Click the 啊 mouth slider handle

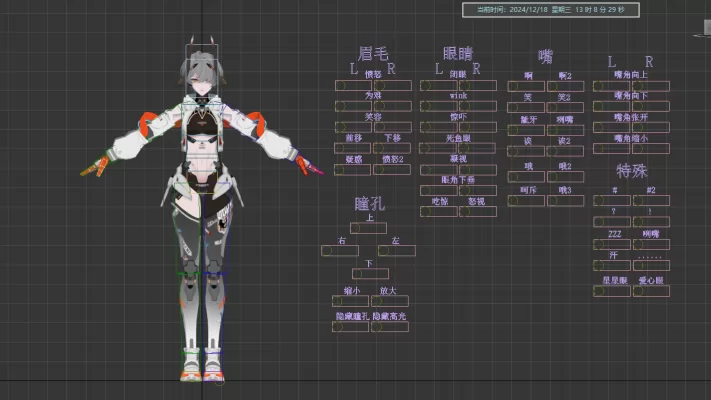coord(512,87)
